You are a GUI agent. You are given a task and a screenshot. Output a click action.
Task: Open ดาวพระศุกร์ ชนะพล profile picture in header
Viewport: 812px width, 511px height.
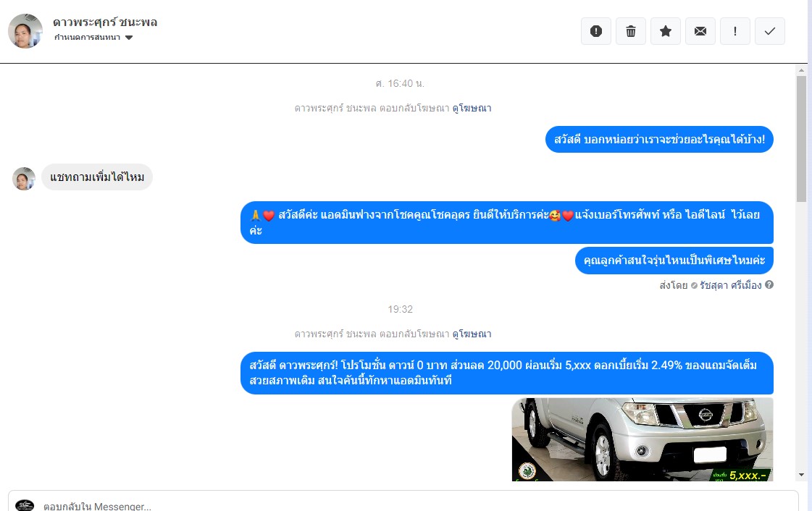(25, 31)
